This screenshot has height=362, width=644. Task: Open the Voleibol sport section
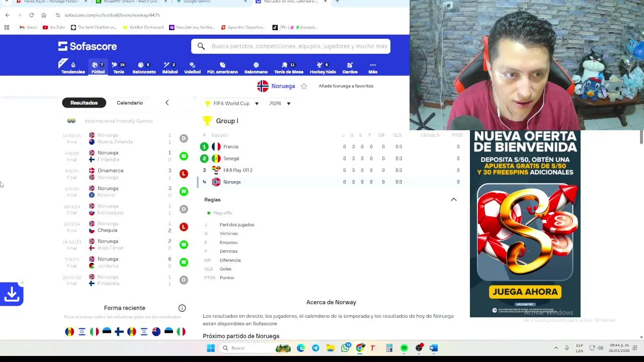coord(192,68)
